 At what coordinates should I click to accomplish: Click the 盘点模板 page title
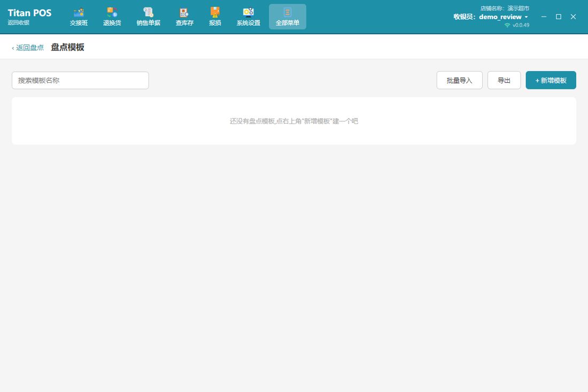tap(67, 47)
